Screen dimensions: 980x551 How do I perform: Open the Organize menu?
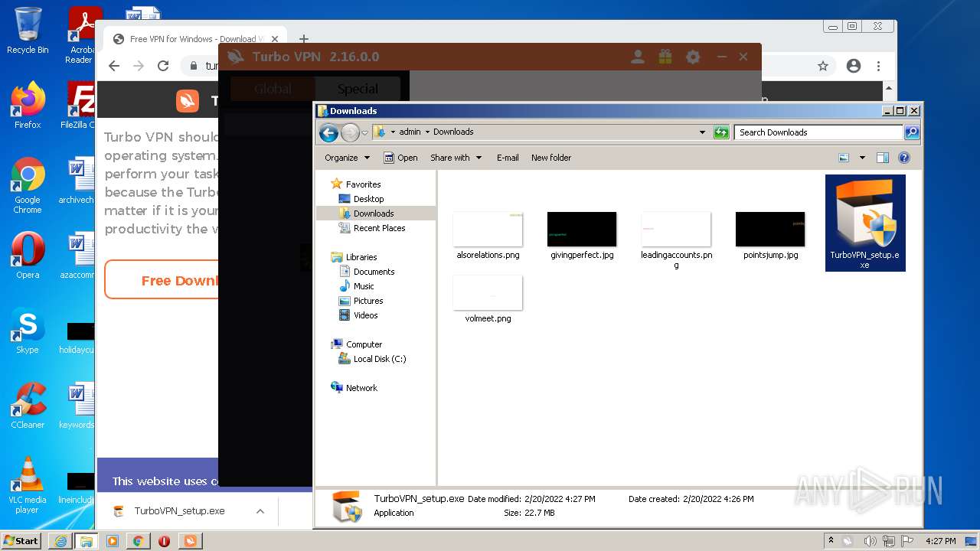(x=347, y=158)
